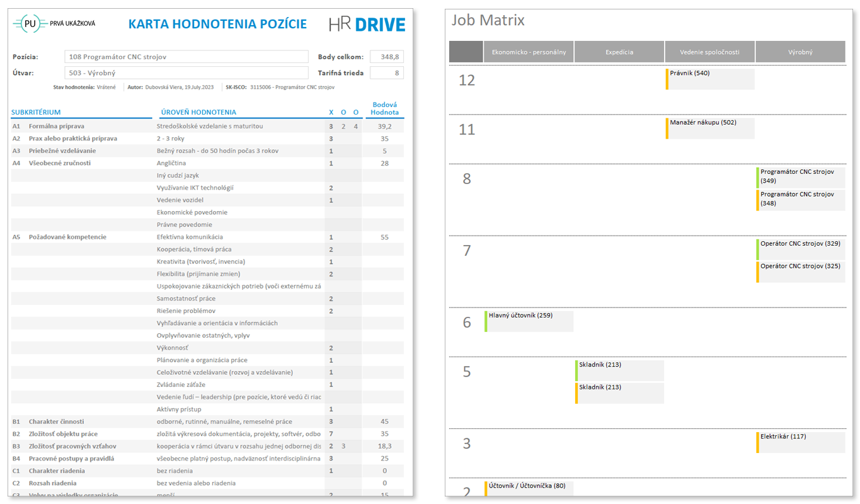Select the Operátor CNC strojov (325) card
The height and width of the screenshot is (504, 860).
pos(801,272)
